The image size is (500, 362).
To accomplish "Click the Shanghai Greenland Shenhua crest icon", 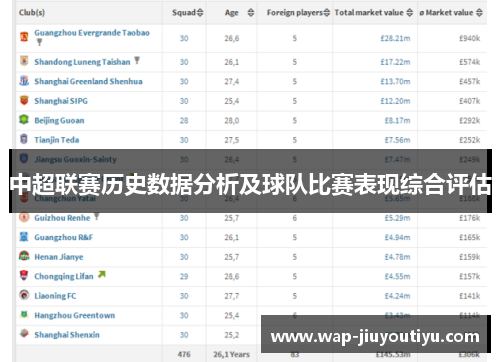I will click(x=24, y=81).
